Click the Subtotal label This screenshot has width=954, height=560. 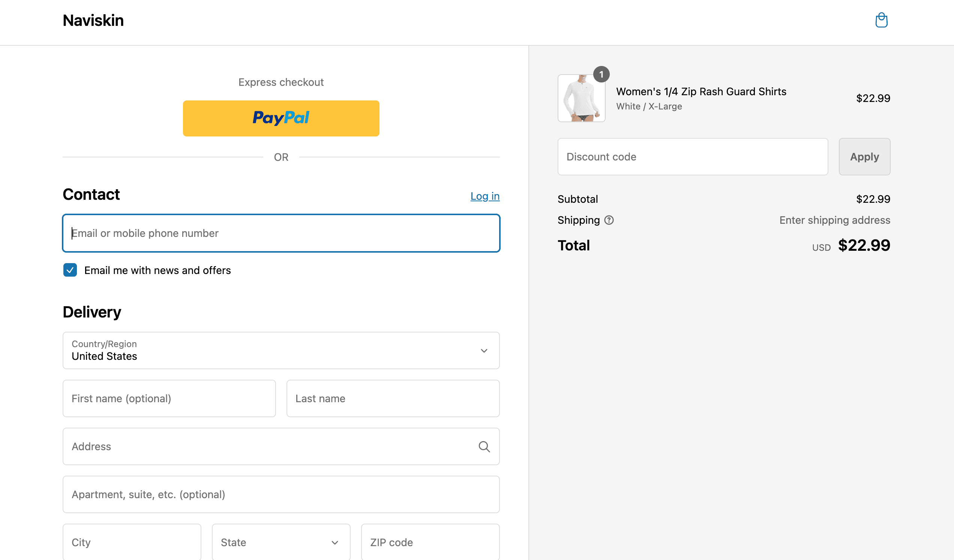[578, 199]
